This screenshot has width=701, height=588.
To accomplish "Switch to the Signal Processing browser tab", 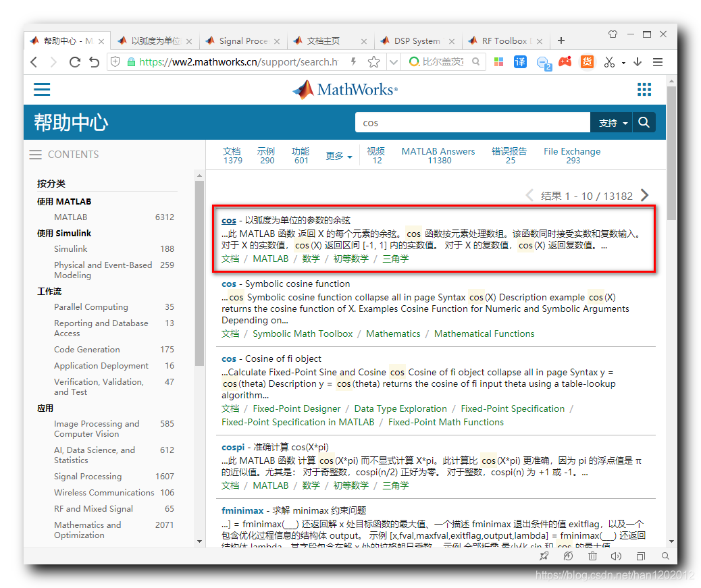I will pyautogui.click(x=243, y=41).
